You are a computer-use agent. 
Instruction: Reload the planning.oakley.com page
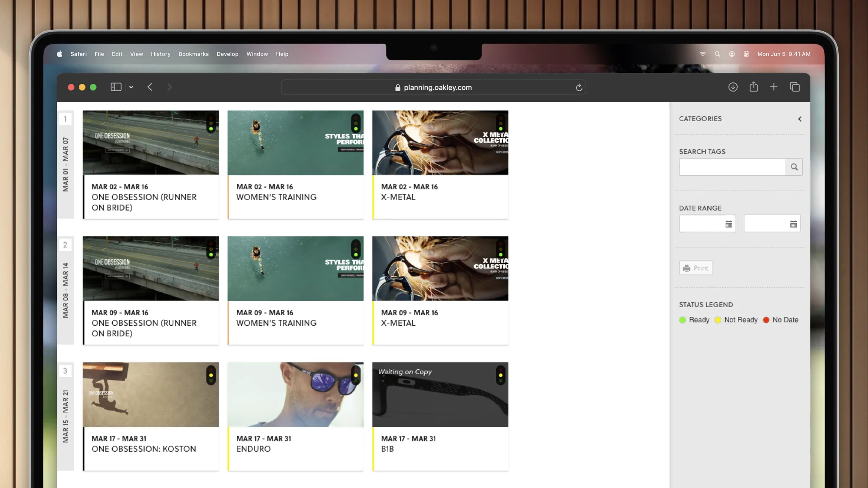click(579, 87)
